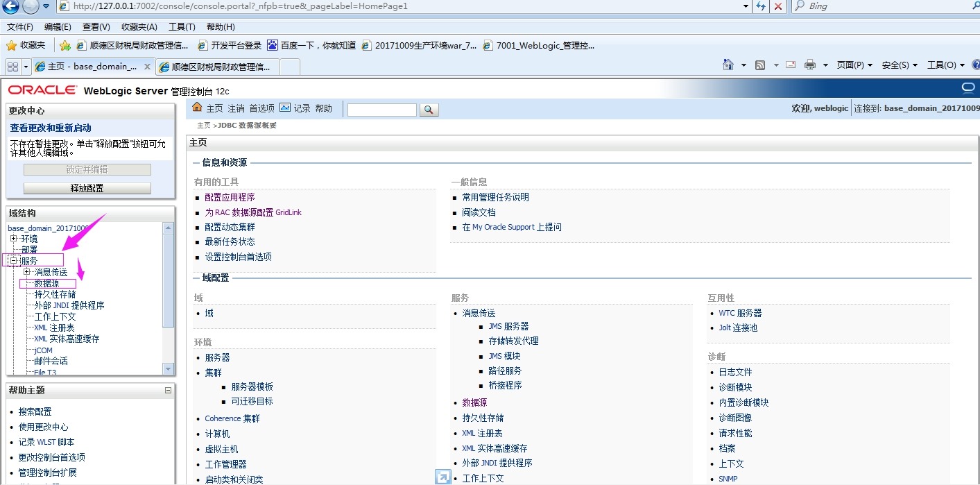Viewport: 980px width, 485px height.
Task: Click the refresh icon beside address bar
Action: (x=761, y=6)
